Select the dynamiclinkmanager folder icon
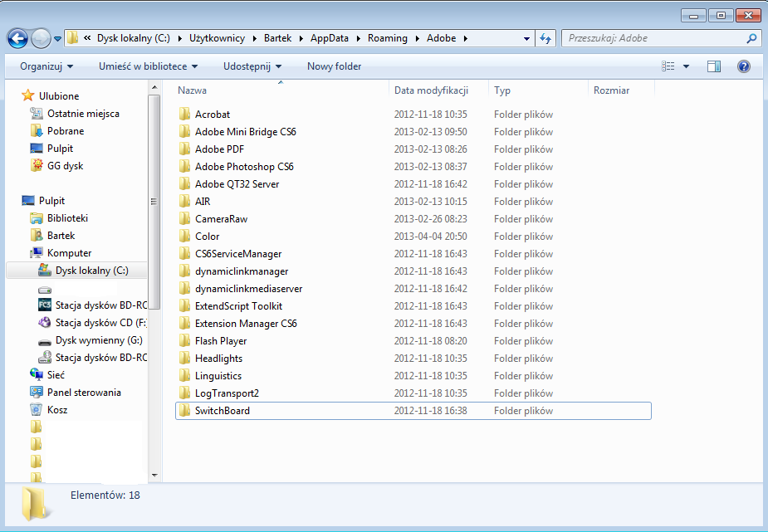Viewport: 768px width, 532px height. [184, 271]
